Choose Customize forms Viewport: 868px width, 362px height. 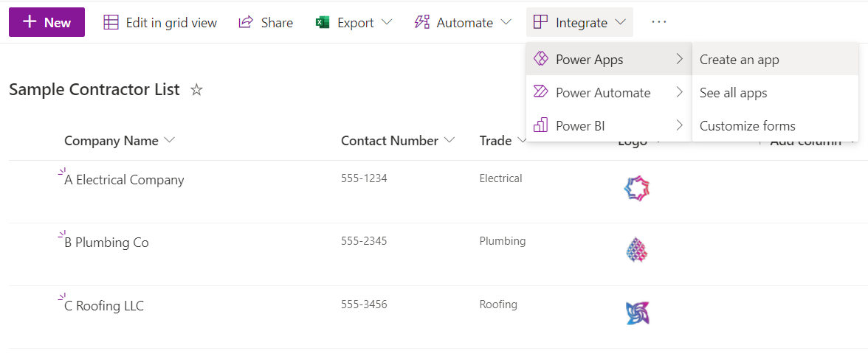coord(775,125)
